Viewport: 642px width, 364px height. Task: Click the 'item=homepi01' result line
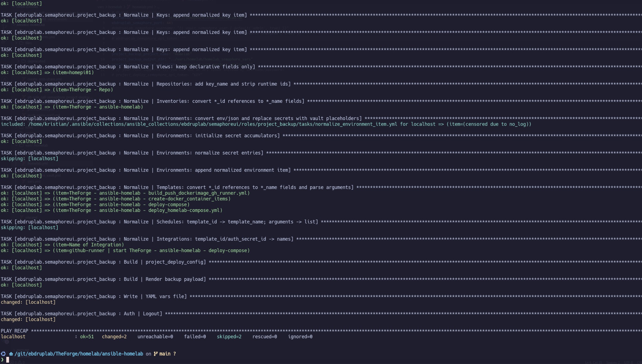[x=47, y=72]
